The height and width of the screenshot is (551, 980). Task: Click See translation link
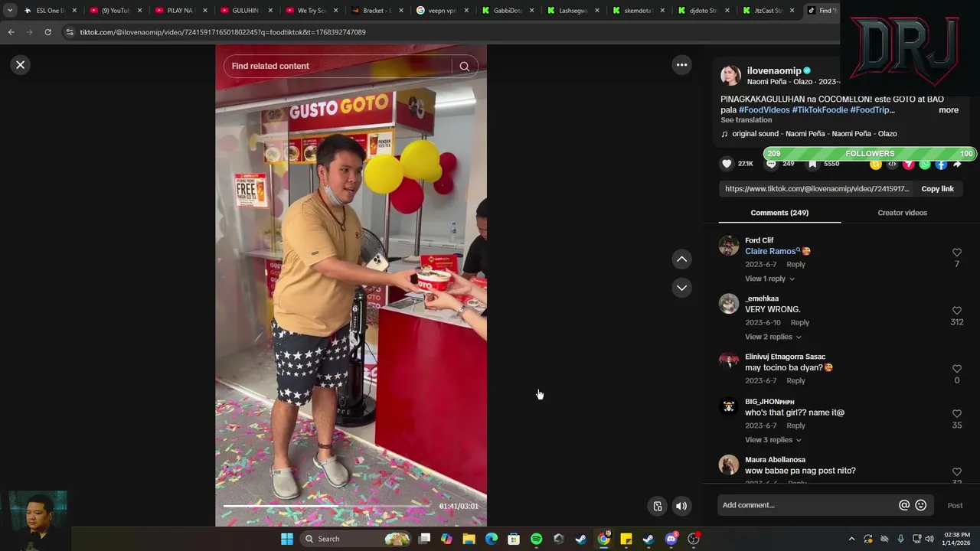click(746, 120)
